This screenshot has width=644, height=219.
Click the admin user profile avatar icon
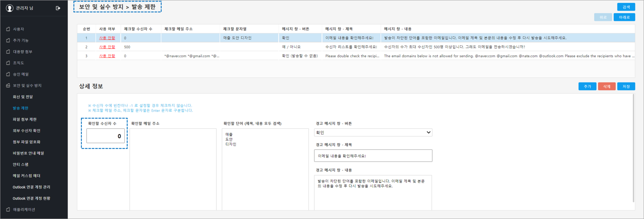click(10, 8)
